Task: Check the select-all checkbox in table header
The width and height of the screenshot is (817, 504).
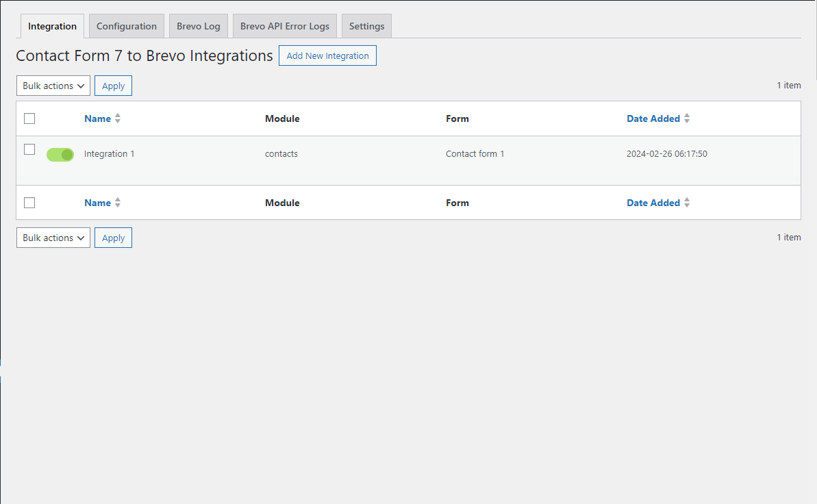Action: (29, 118)
